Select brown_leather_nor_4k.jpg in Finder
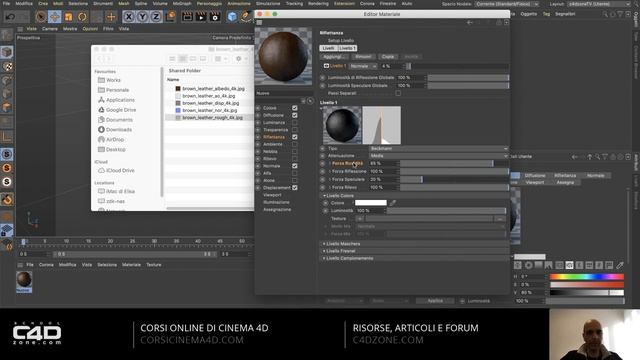This screenshot has width=640, height=360. coord(209,111)
